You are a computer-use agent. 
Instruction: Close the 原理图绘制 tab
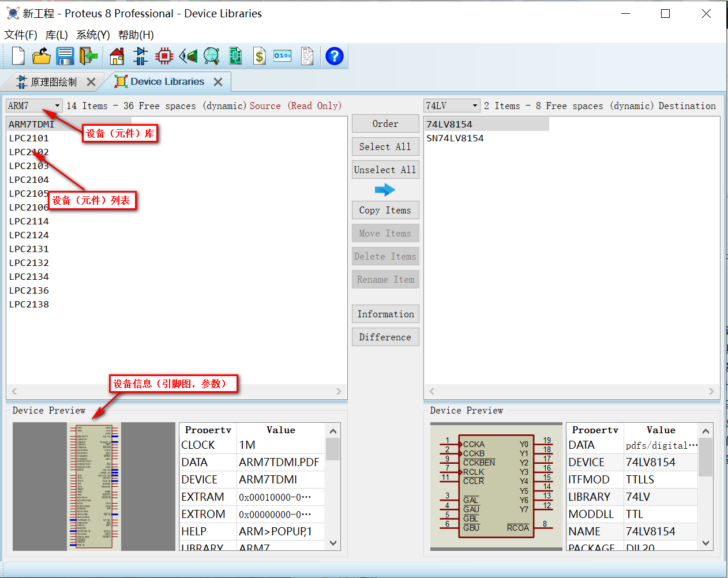[91, 82]
